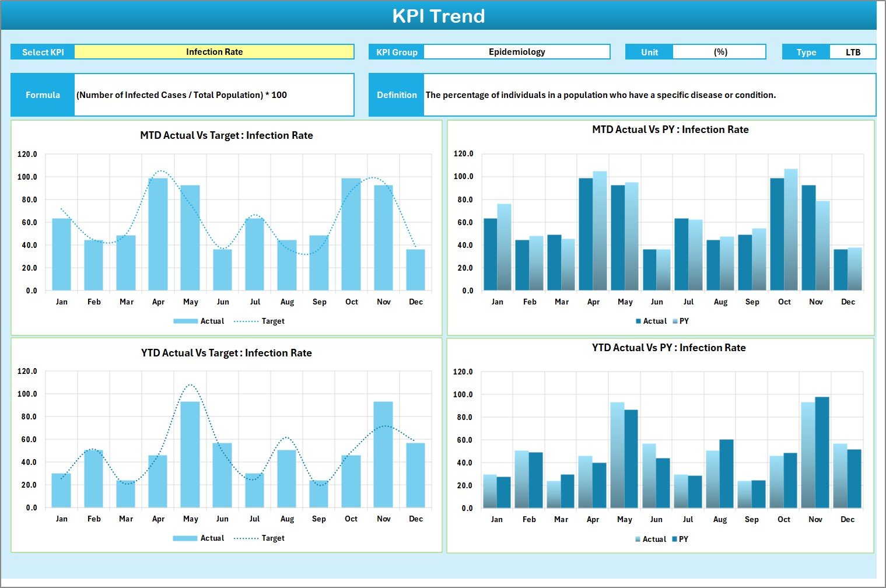886x588 pixels.
Task: Open the Unit selector showing (%)
Action: (x=720, y=51)
